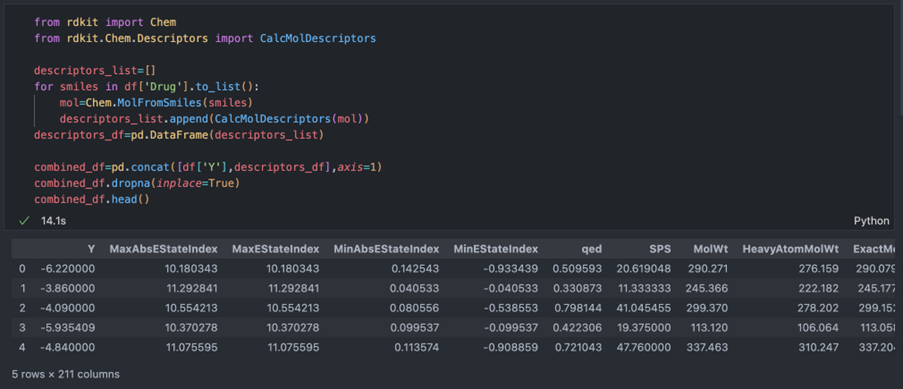Select the MinEStateIndex column header
The height and width of the screenshot is (389, 903).
tap(496, 249)
